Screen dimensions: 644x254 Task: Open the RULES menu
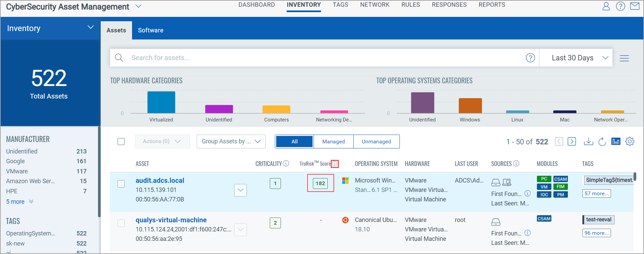[411, 5]
